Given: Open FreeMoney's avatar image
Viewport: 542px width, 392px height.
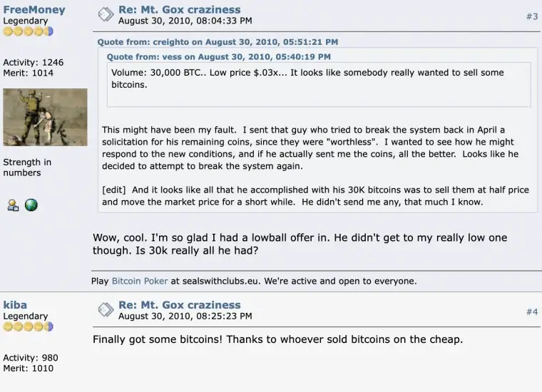Looking at the screenshot, I should coord(45,118).
